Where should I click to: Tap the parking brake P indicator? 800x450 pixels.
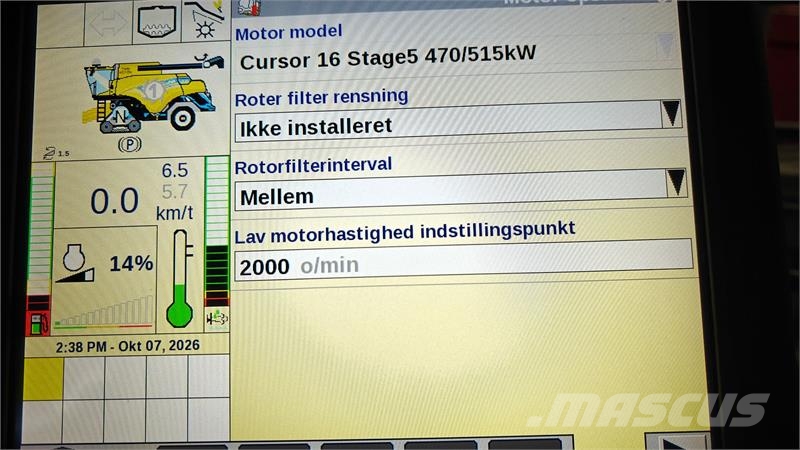(130, 145)
